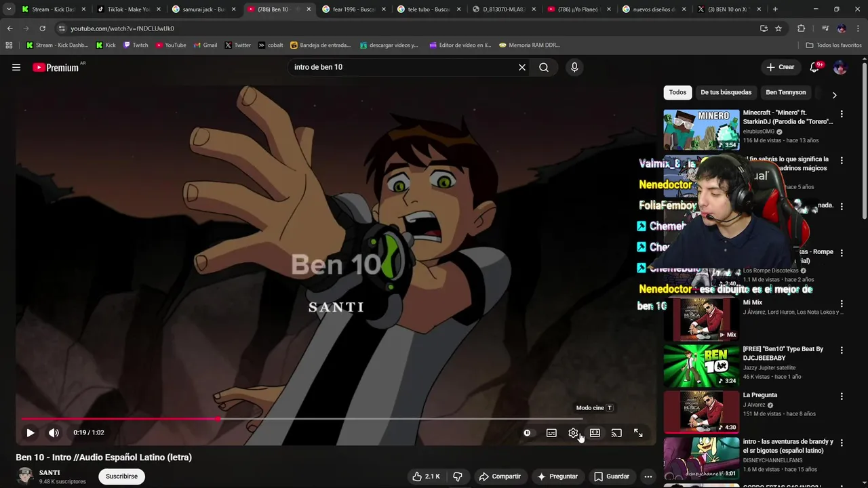Cast video to a TV device
868x488 pixels.
[616, 432]
